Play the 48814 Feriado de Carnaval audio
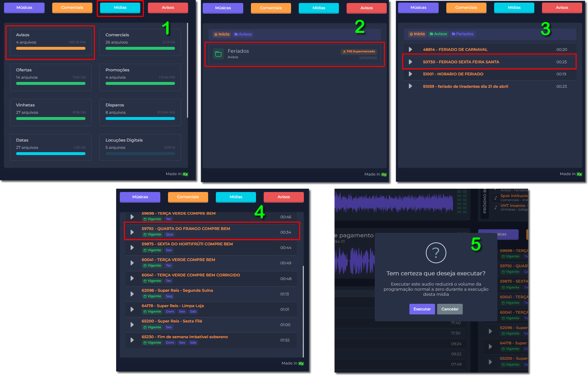The image size is (588, 377). click(410, 50)
